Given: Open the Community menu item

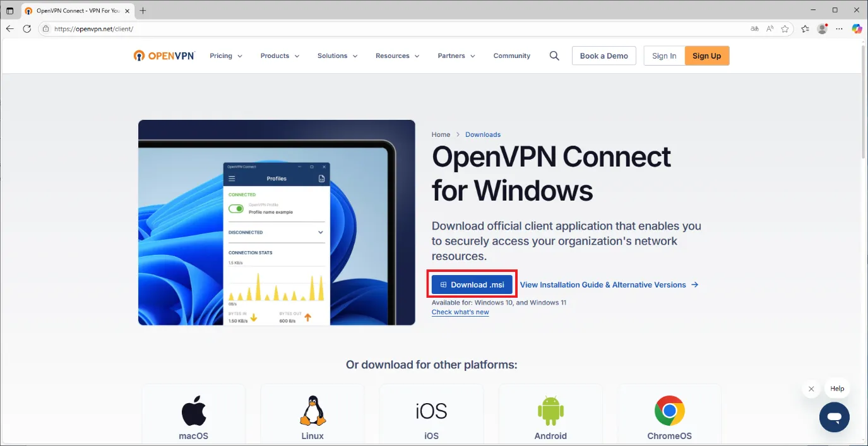Looking at the screenshot, I should click(511, 56).
